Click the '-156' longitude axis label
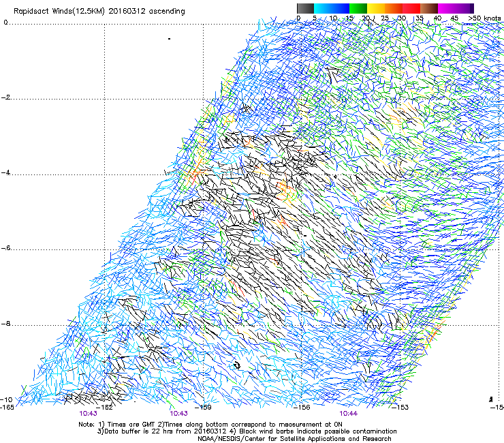Image resolution: width=504 pixels, height=443 pixels. point(302,408)
